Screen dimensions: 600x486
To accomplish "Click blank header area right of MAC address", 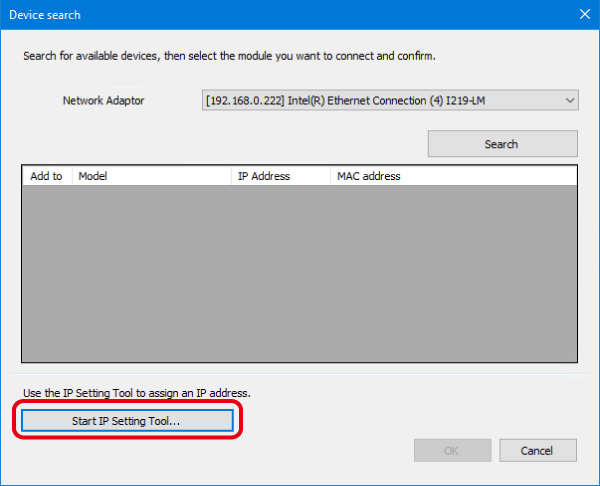I will pos(490,176).
